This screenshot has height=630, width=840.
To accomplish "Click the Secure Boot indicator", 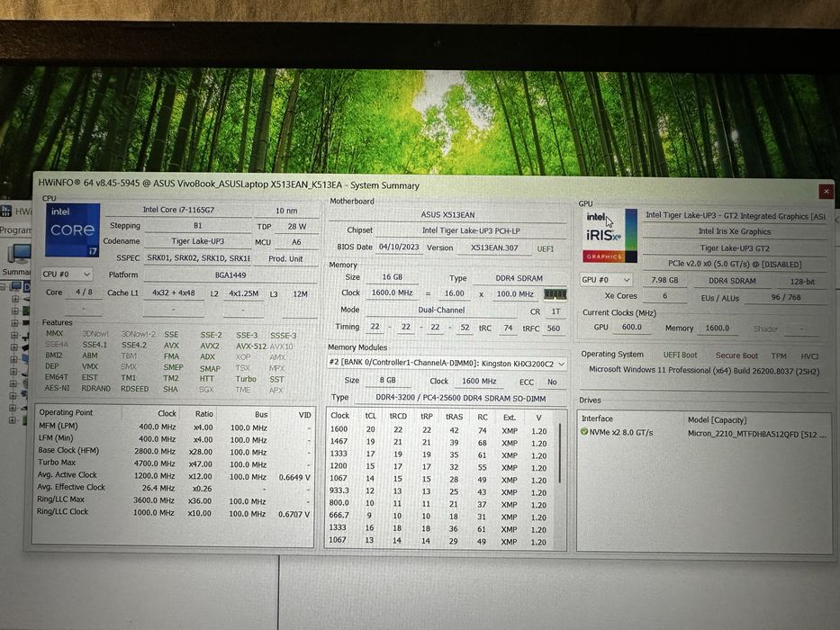I will [x=736, y=355].
